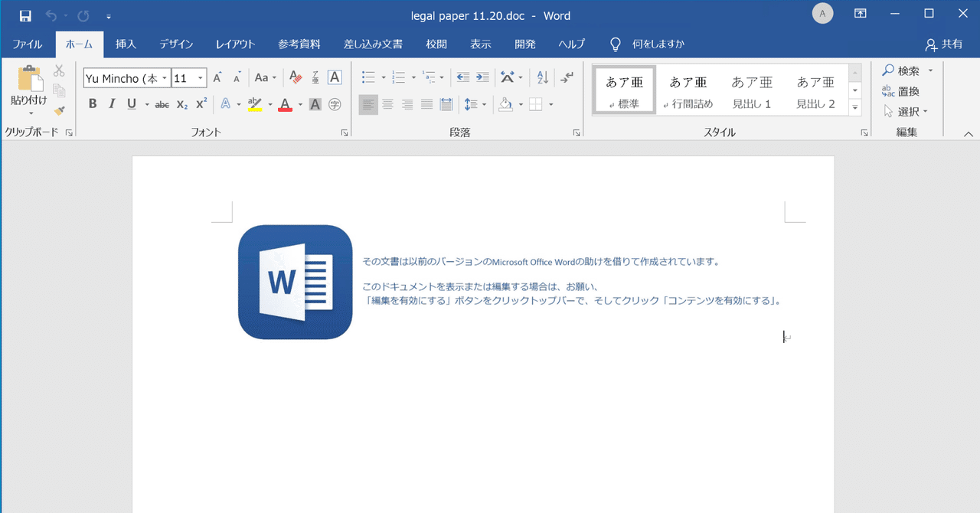Toggle character shading button
The width and height of the screenshot is (980, 513).
[x=315, y=104]
